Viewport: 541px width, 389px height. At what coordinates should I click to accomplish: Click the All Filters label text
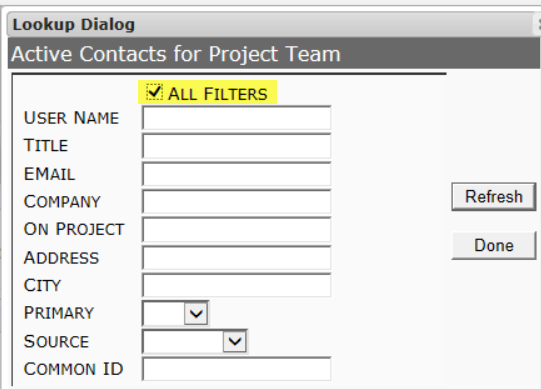pos(218,94)
